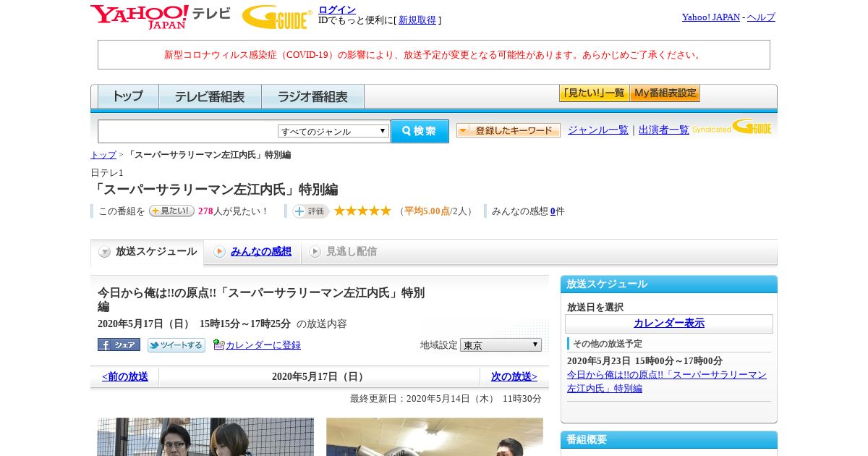Image resolution: width=868 pixels, height=456 pixels.
Task: Click the Yahoo! JAPAN テレビ logo
Action: [161, 17]
